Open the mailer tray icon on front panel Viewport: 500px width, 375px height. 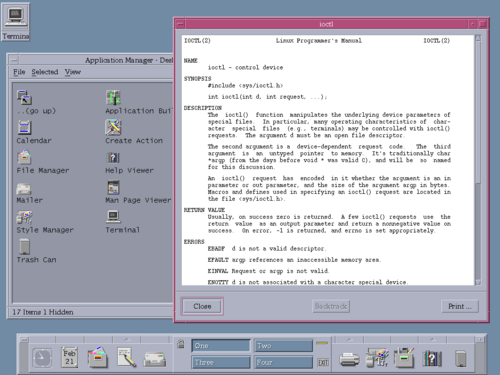click(x=155, y=359)
